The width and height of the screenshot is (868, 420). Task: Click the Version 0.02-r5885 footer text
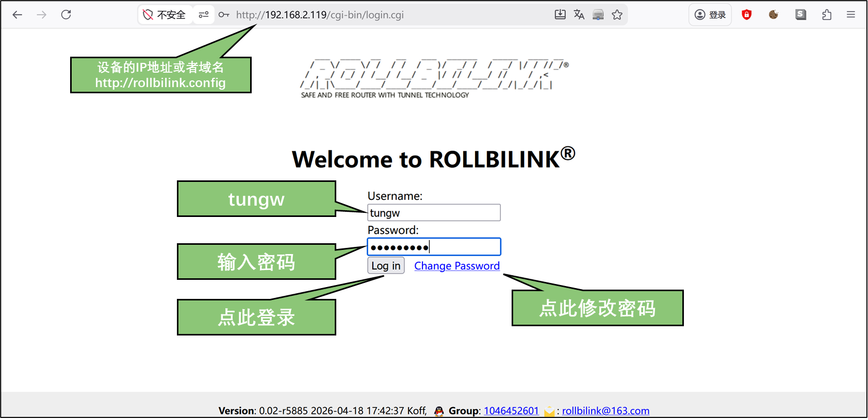[x=322, y=411]
